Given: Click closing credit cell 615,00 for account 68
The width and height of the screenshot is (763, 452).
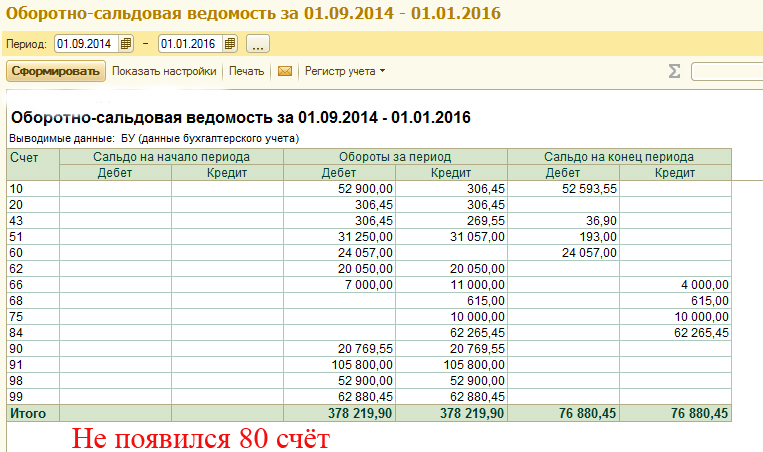Looking at the screenshot, I should click(675, 301).
